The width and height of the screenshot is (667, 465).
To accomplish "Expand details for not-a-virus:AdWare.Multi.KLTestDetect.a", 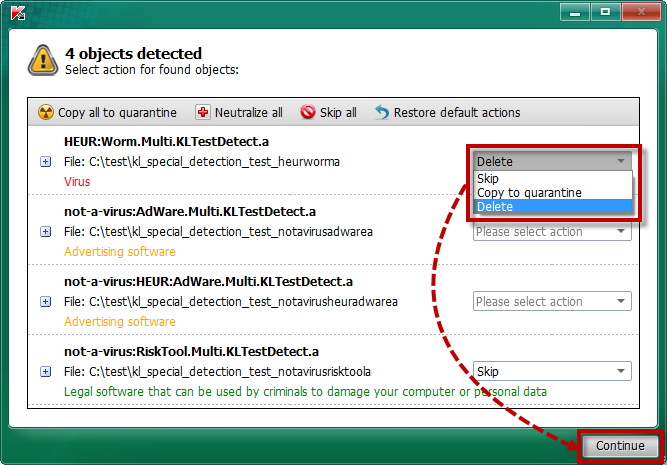I will click(x=46, y=232).
